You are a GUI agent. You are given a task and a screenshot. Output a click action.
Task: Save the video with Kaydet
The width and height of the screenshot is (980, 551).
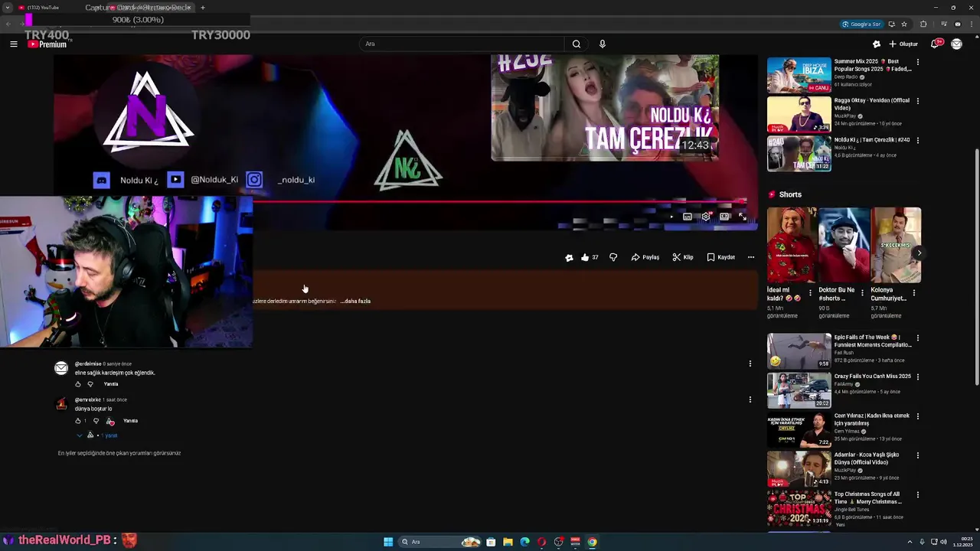pyautogui.click(x=721, y=257)
